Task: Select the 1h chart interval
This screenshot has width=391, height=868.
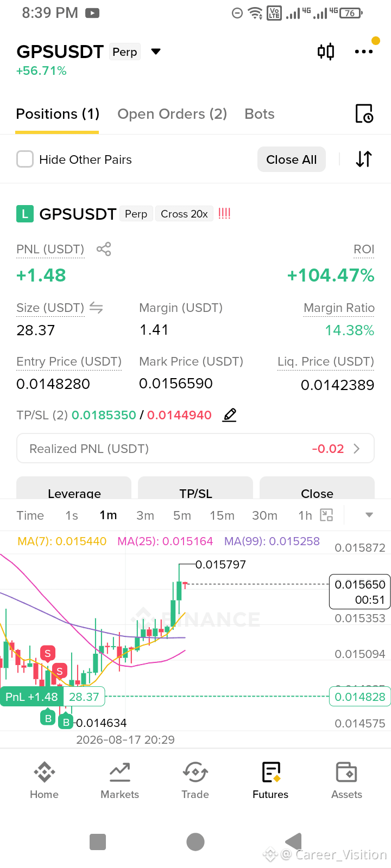Action: [x=305, y=515]
